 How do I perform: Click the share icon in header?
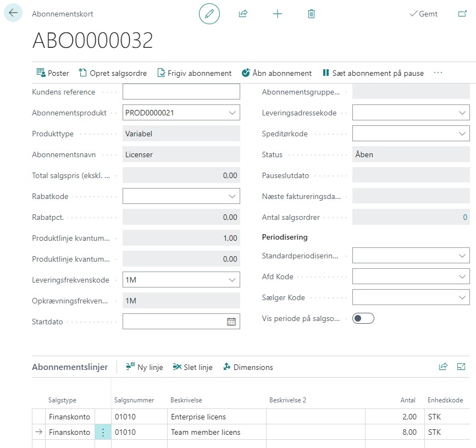243,14
